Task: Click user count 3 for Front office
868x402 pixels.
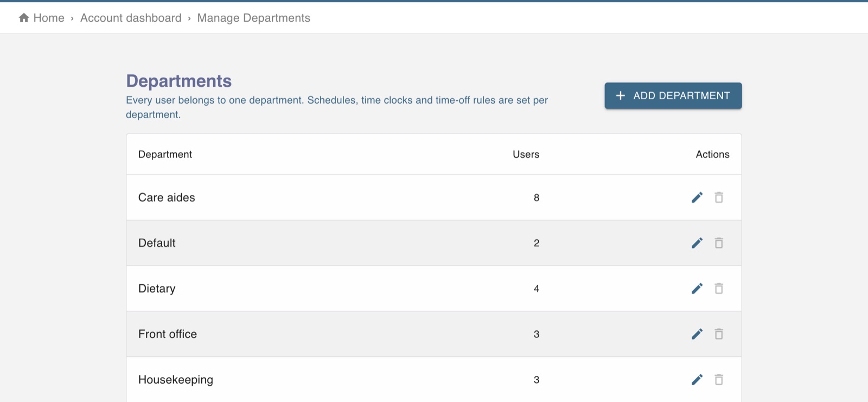Action: click(x=537, y=334)
